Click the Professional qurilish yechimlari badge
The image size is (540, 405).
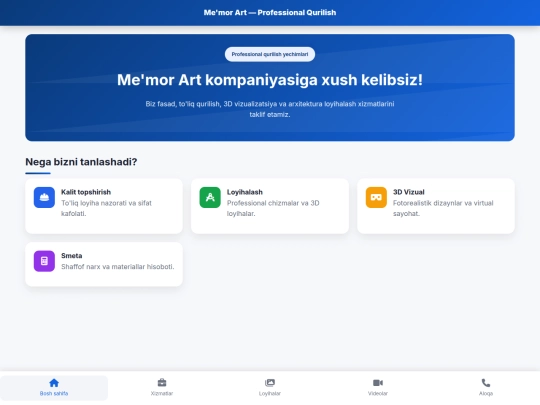(x=270, y=54)
